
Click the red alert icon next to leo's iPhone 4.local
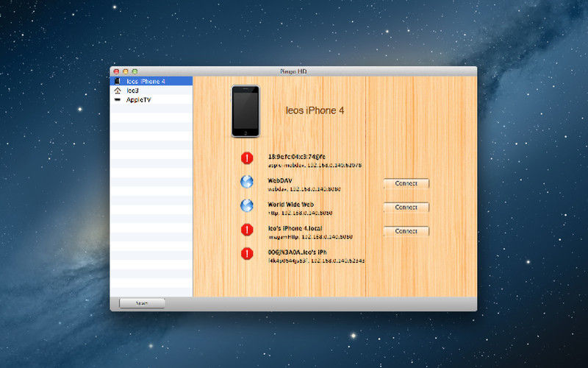point(247,230)
